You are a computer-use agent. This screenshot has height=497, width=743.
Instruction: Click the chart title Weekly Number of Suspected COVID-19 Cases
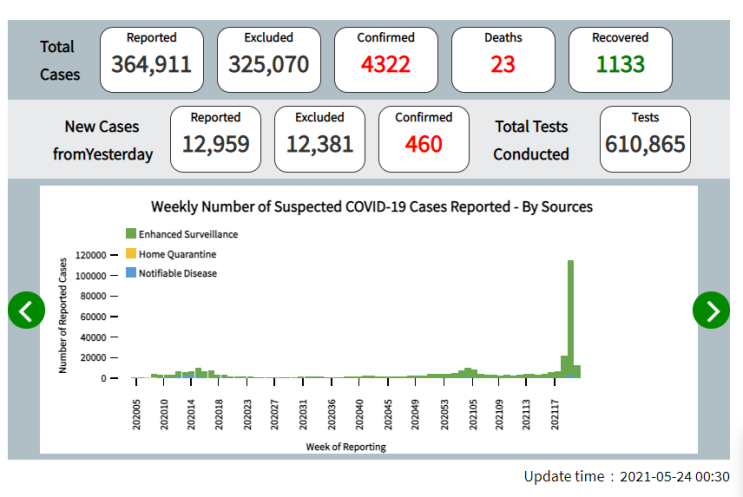click(x=372, y=207)
